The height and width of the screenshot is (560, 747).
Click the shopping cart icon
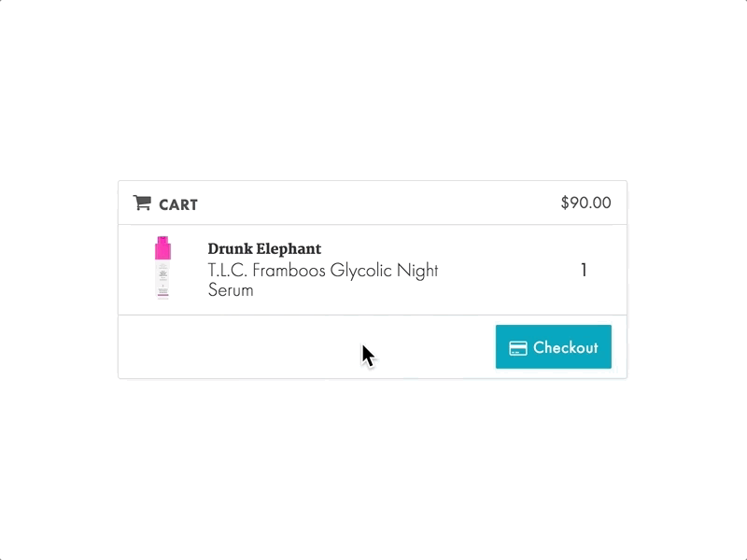point(142,203)
